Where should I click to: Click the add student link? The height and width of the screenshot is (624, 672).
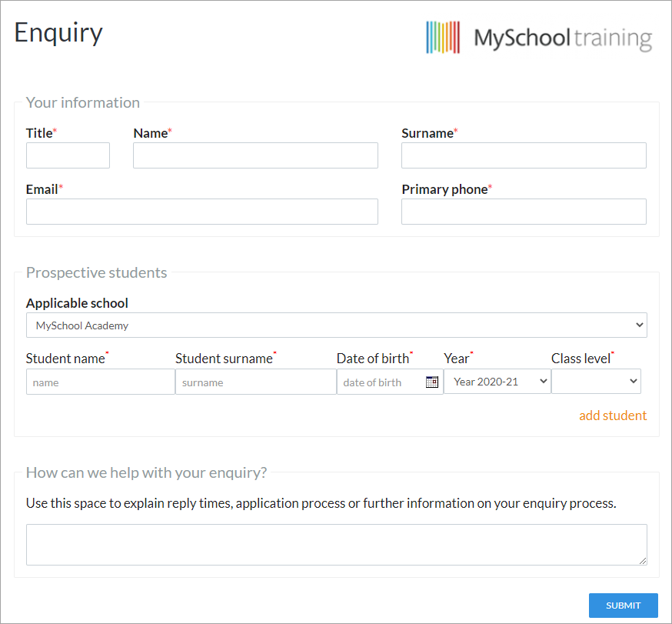click(x=613, y=415)
